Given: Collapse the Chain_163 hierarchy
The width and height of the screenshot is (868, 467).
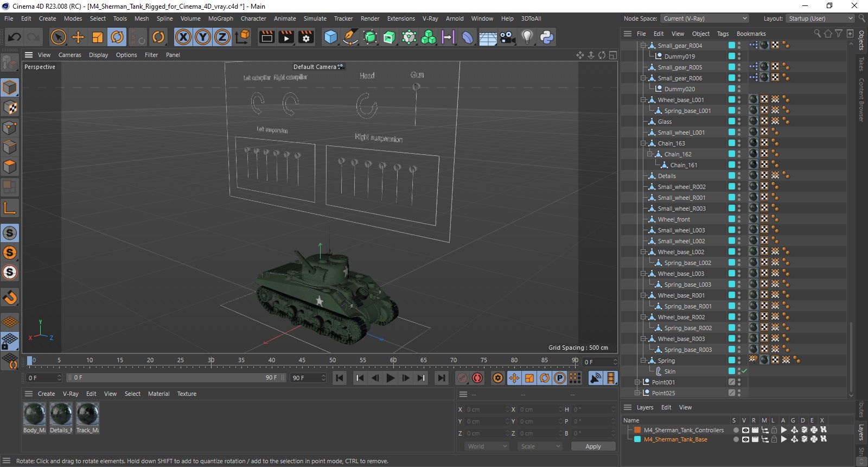Looking at the screenshot, I should click(x=643, y=143).
